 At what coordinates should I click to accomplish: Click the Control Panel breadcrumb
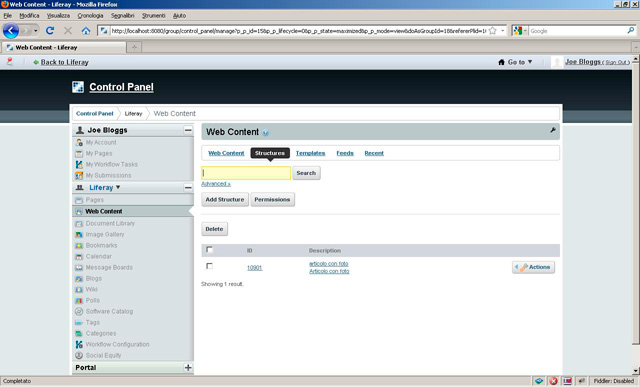point(95,113)
